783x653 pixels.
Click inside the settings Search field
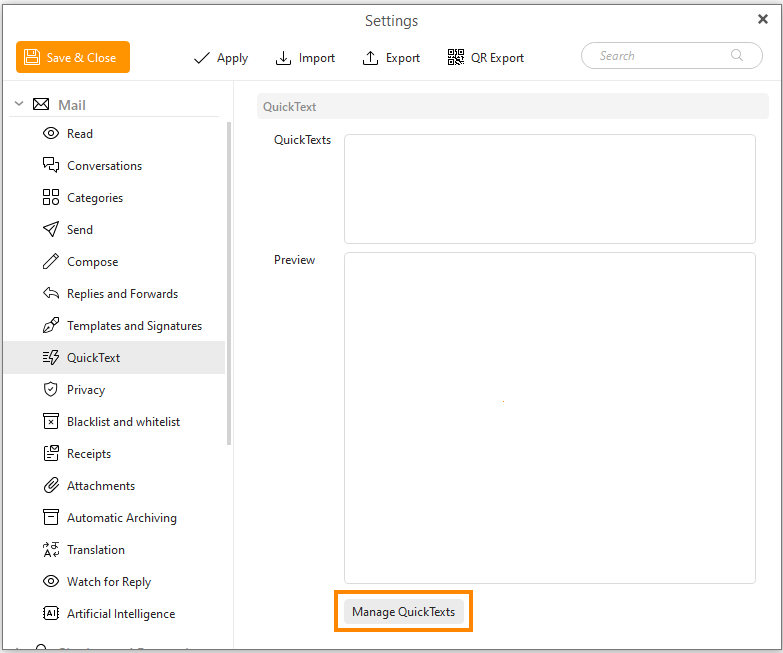coord(660,56)
